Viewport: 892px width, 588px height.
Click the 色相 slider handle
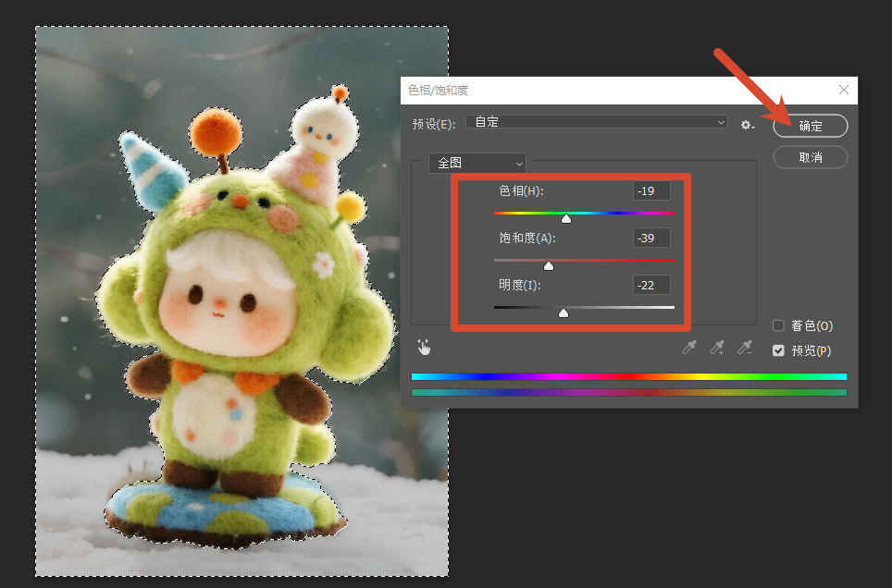coord(566,219)
